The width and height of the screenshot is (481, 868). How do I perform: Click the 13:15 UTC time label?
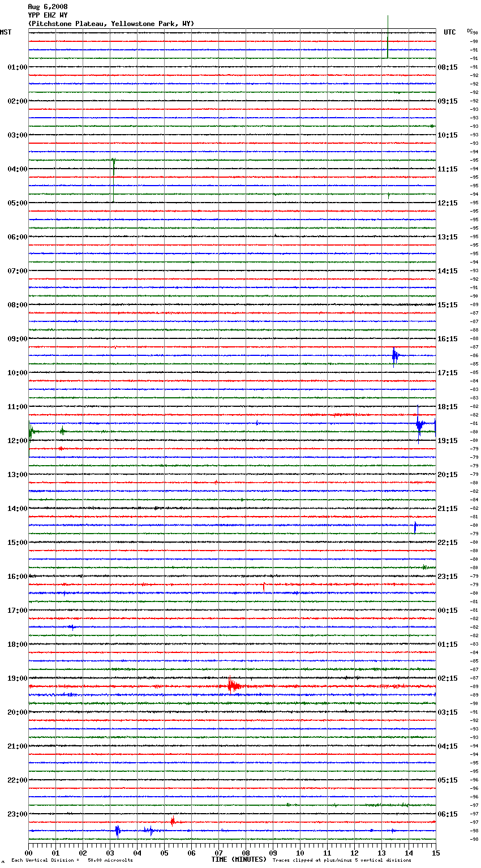pos(448,237)
